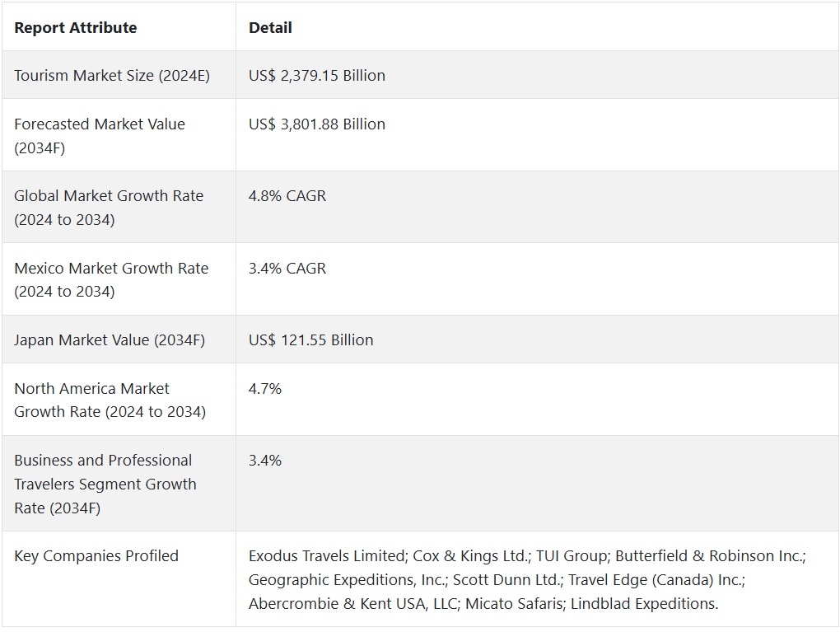Click the '4.7%' value

click(x=265, y=389)
